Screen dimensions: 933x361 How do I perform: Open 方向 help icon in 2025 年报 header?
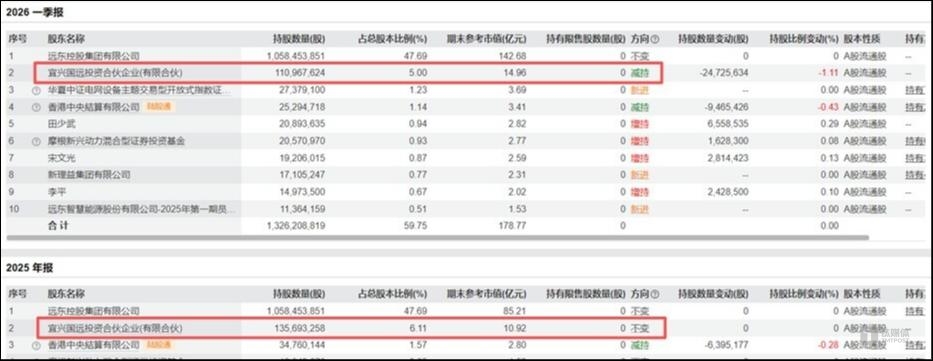(655, 294)
